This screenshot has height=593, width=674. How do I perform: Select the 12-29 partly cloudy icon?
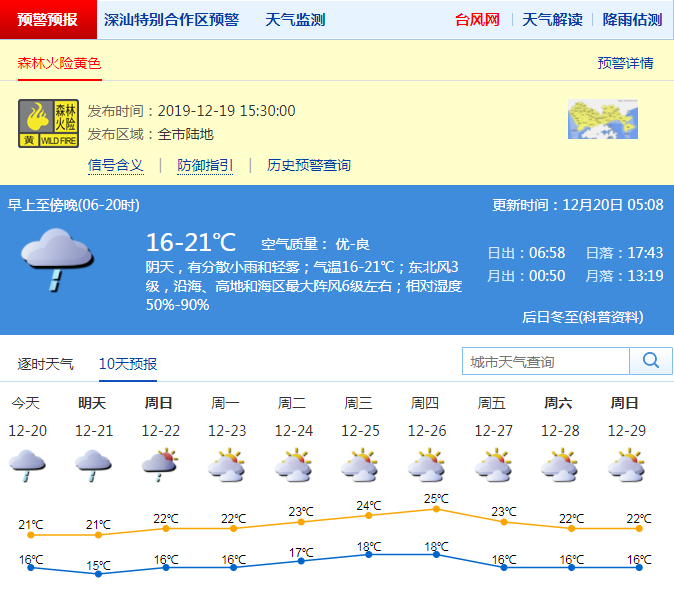[x=627, y=465]
